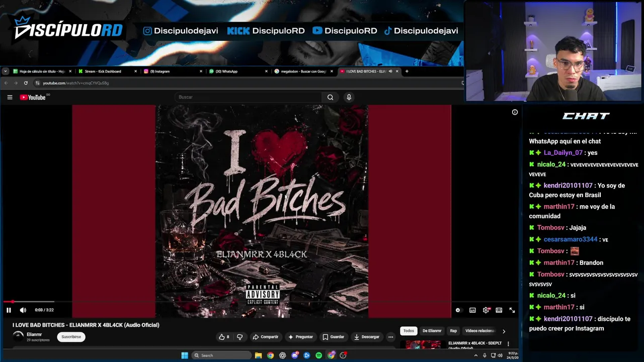Open Windows Start menu
This screenshot has height=362, width=644.
click(185, 355)
